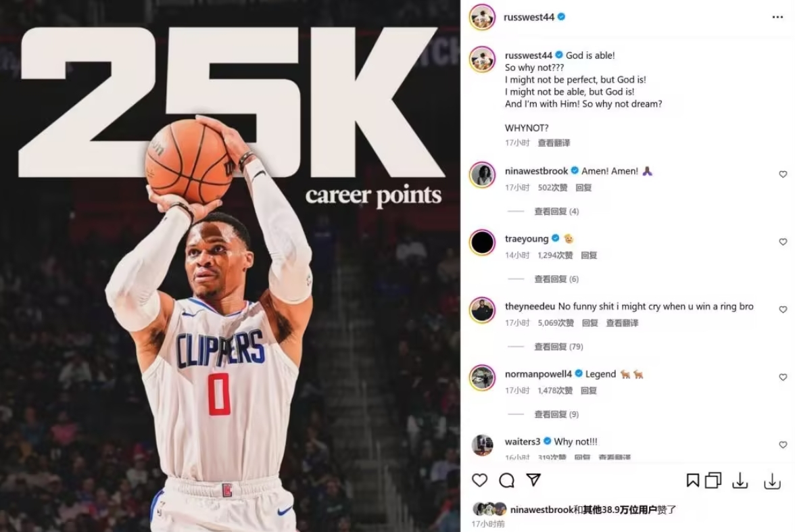This screenshot has width=795, height=532.
Task: Like the post with the heart icon
Action: (479, 480)
